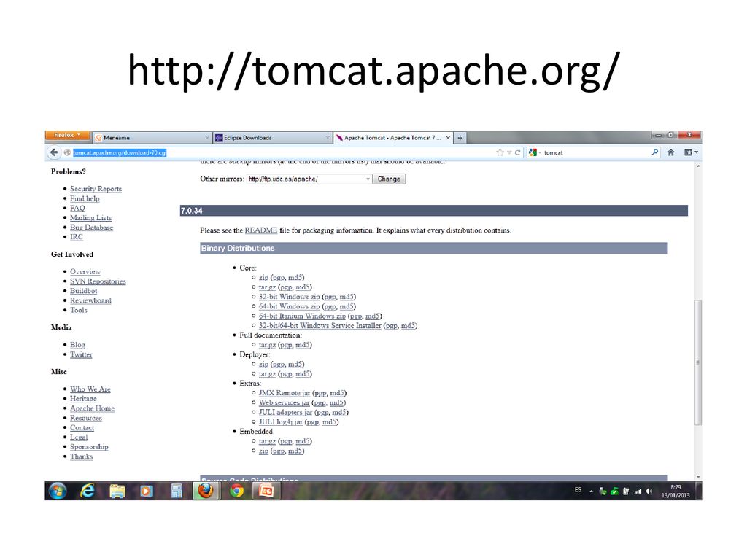Reload page with refresh icon

[x=517, y=152]
